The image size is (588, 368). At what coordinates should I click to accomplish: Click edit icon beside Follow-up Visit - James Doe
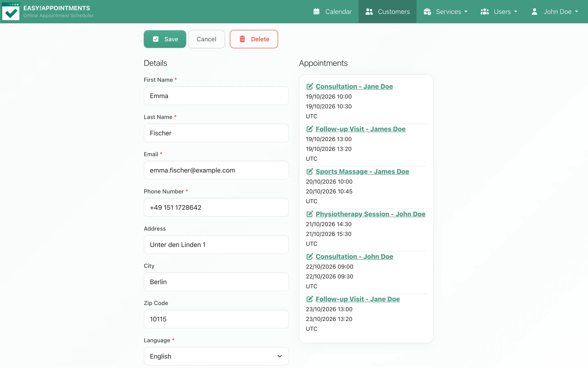pos(310,129)
